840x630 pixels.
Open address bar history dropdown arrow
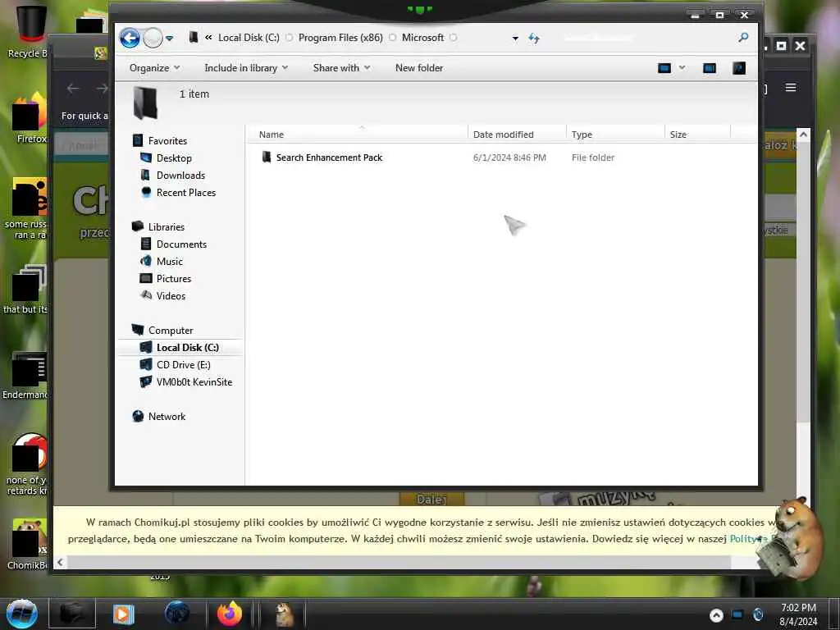(x=515, y=38)
